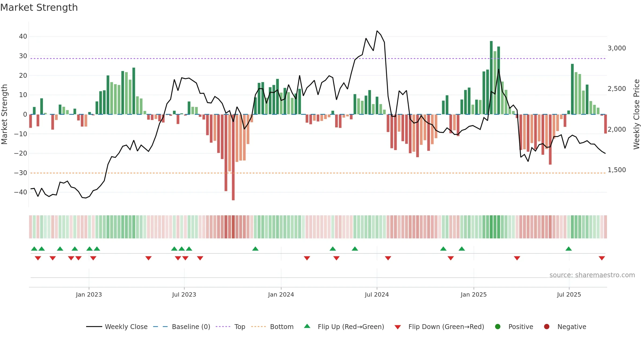Click the −30 strength axis label

21,173
